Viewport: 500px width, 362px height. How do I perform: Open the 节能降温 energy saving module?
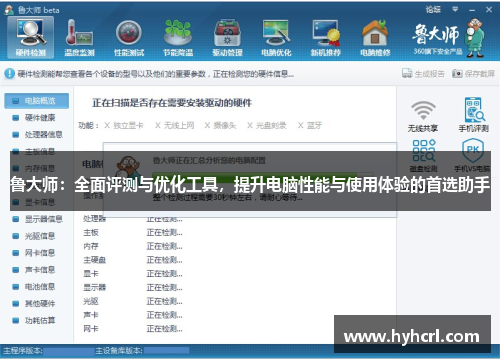pos(178,37)
